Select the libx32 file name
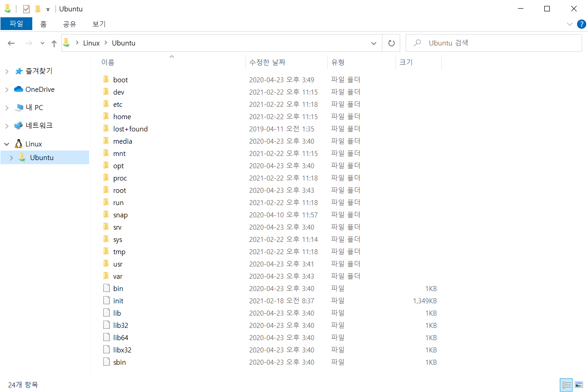Viewport: 588px width, 392px height. 122,350
